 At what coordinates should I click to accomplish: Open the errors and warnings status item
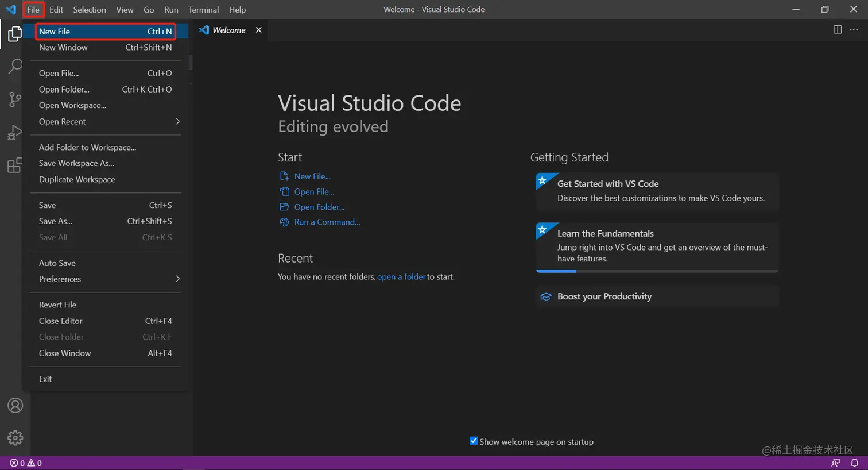[23, 463]
